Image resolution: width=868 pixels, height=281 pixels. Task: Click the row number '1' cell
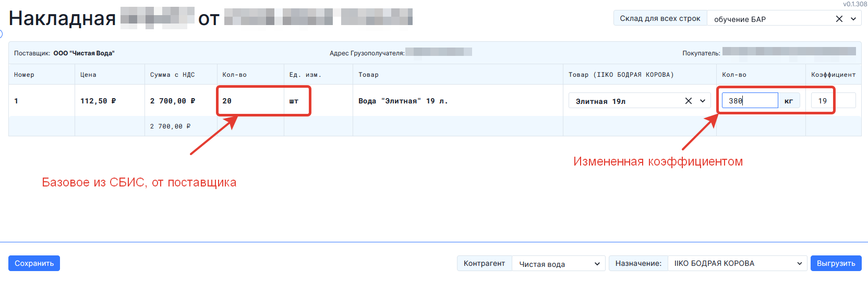point(16,101)
